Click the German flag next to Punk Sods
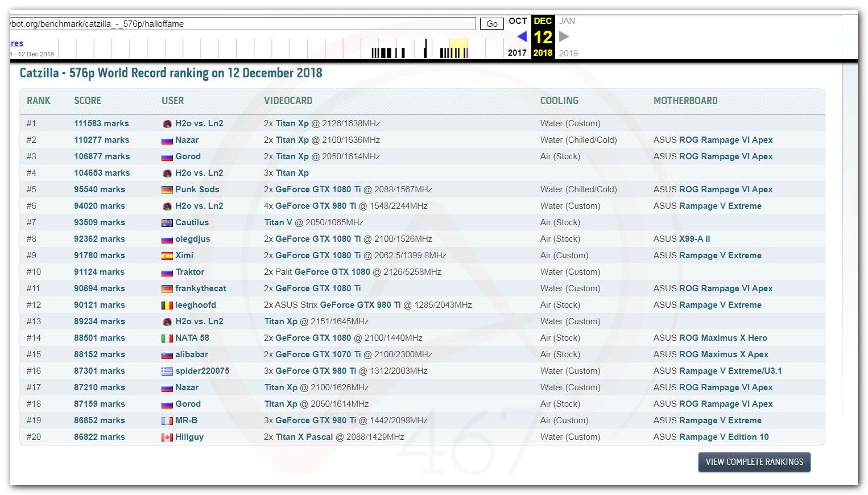Image resolution: width=868 pixels, height=495 pixels. click(167, 189)
